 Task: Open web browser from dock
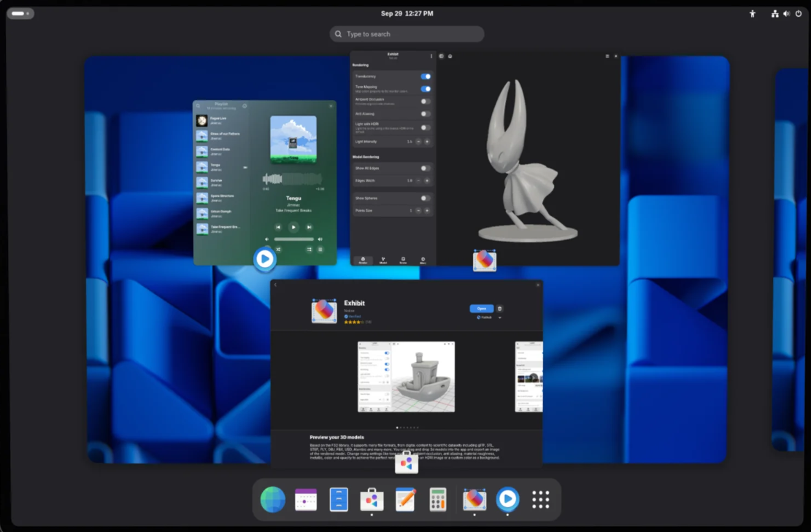point(272,499)
